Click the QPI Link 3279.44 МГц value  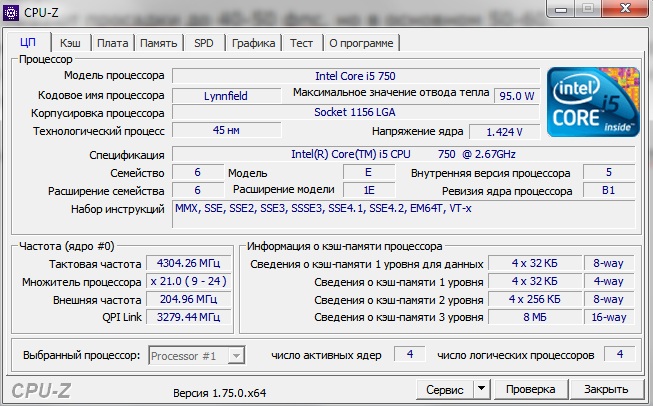coord(188,317)
